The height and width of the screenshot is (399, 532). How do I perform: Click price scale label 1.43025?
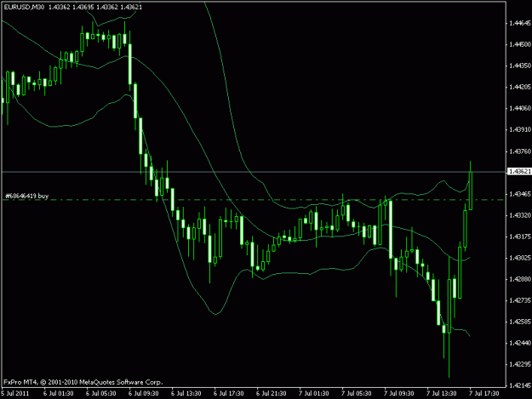pyautogui.click(x=520, y=258)
